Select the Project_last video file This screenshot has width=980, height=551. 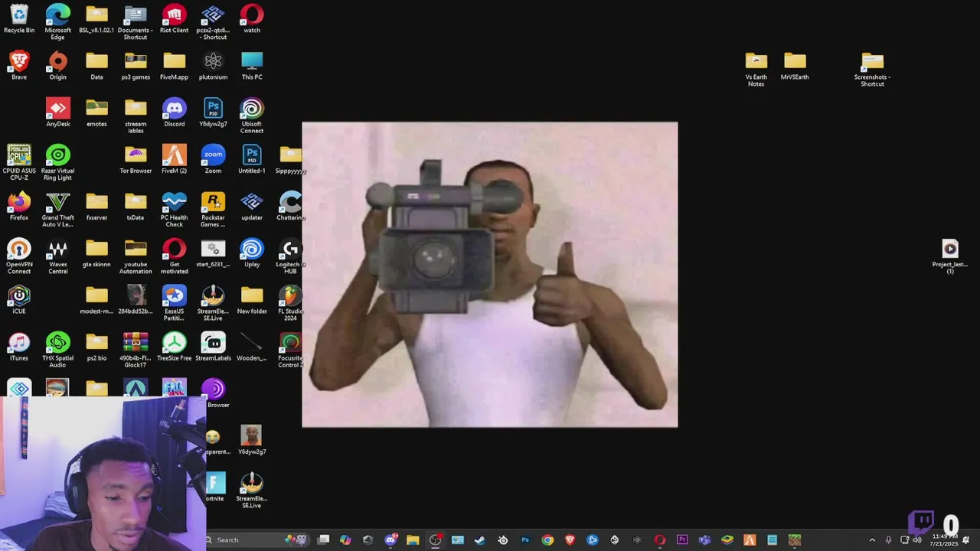click(950, 256)
